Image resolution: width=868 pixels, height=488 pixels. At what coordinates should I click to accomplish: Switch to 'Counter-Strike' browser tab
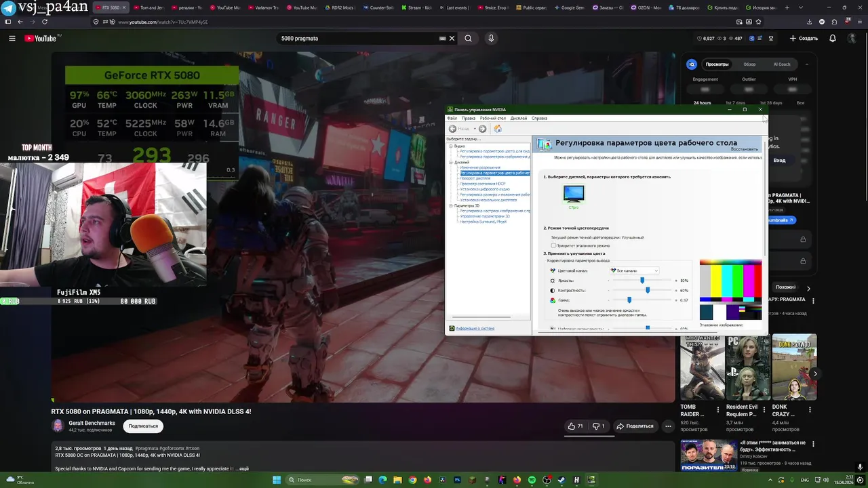tap(379, 7)
